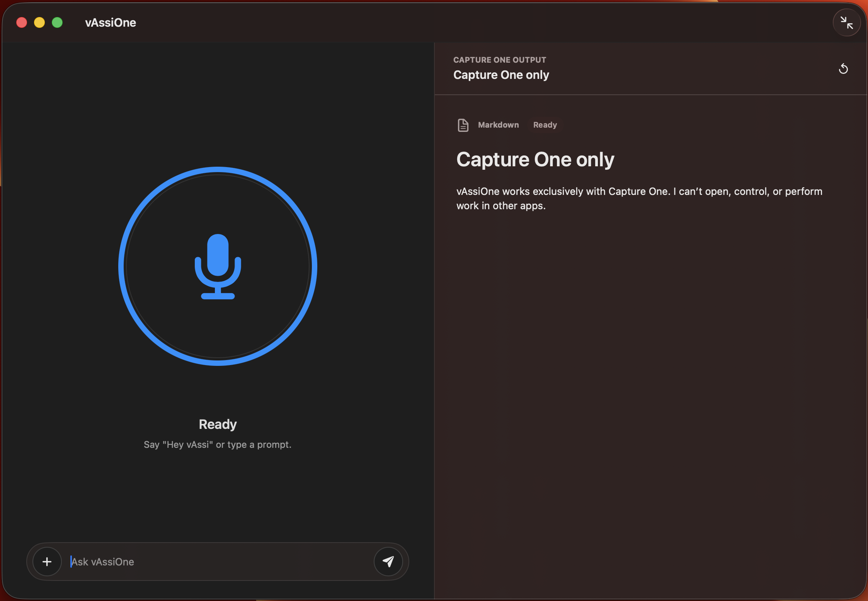The image size is (868, 601).
Task: Click the Capture One only panel subtitle
Action: pyautogui.click(x=501, y=75)
